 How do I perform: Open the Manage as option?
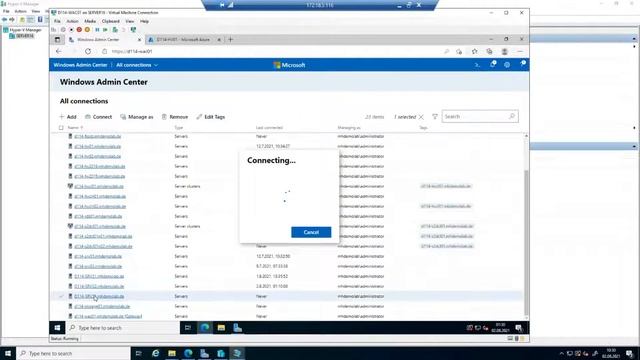[x=137, y=117]
